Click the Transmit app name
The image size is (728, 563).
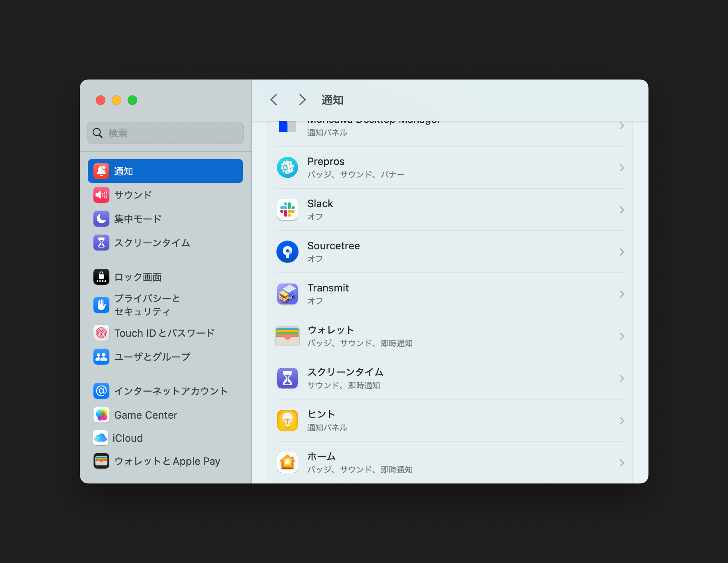pyautogui.click(x=328, y=288)
